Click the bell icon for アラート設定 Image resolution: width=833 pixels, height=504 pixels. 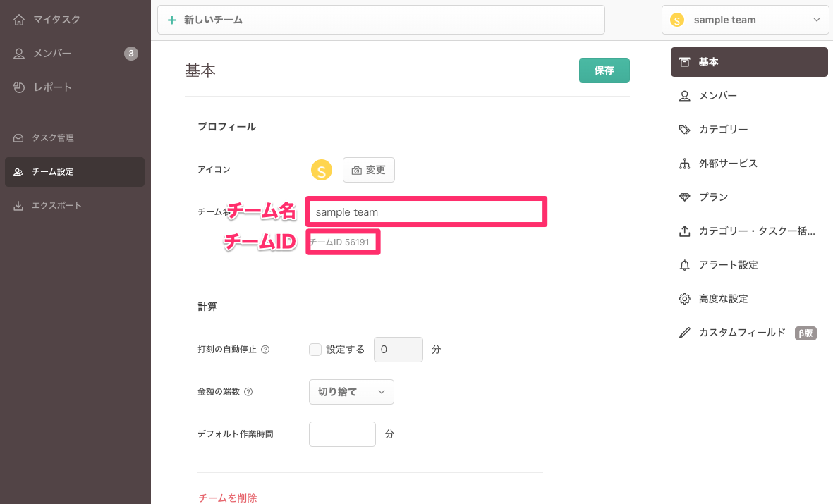point(684,265)
